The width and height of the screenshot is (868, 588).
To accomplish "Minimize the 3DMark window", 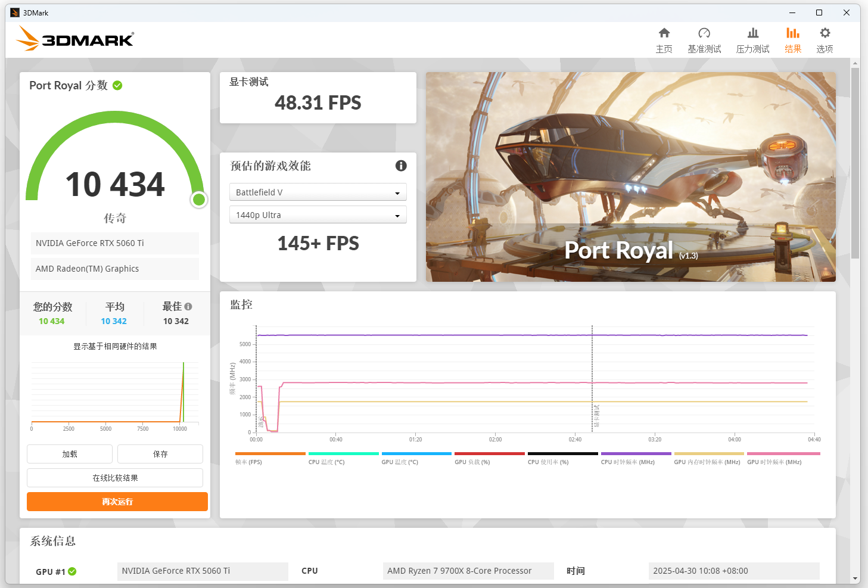I will pos(792,13).
